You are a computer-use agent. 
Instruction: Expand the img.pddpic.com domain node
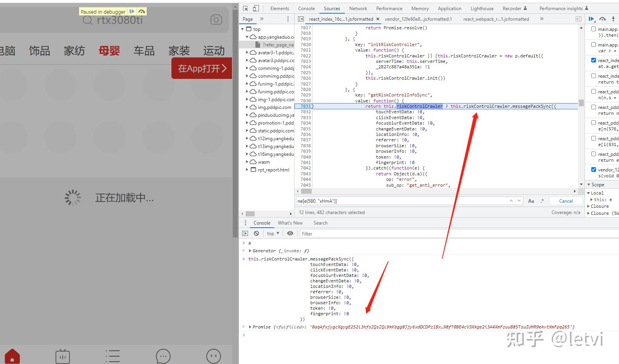[247, 107]
